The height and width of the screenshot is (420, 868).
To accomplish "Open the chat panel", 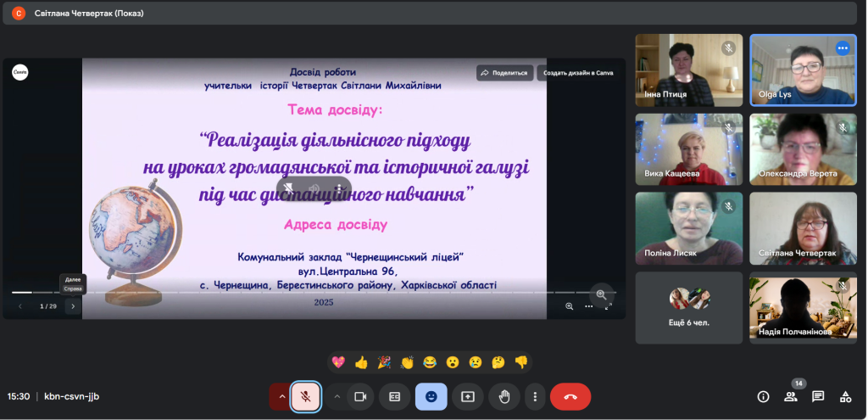I will [x=818, y=397].
